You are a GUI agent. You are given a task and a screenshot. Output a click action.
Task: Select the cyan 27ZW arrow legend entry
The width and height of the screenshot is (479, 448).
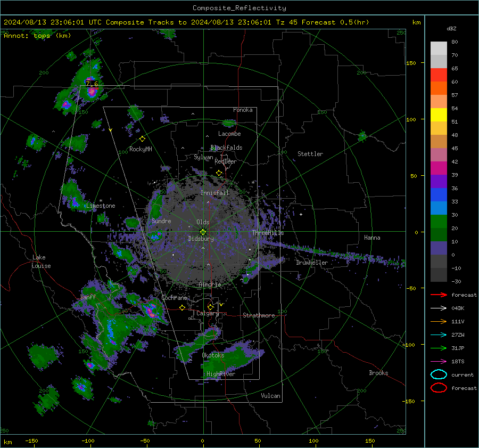click(x=439, y=335)
